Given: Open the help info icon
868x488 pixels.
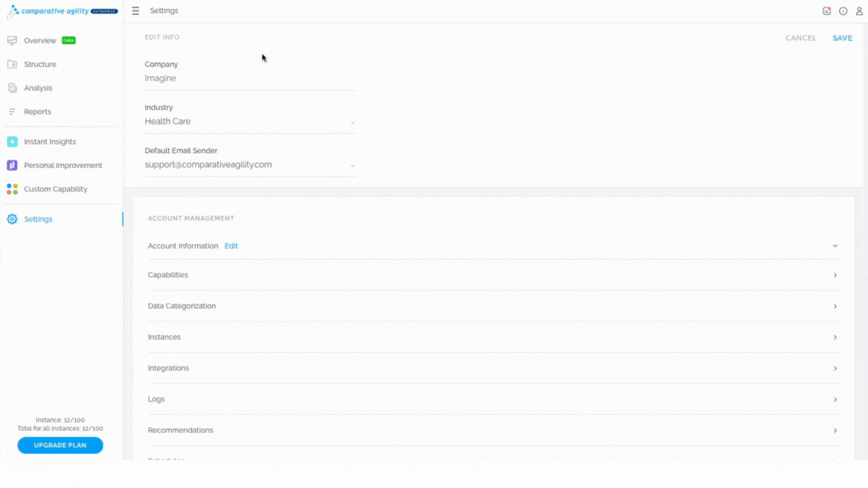Looking at the screenshot, I should (843, 11).
